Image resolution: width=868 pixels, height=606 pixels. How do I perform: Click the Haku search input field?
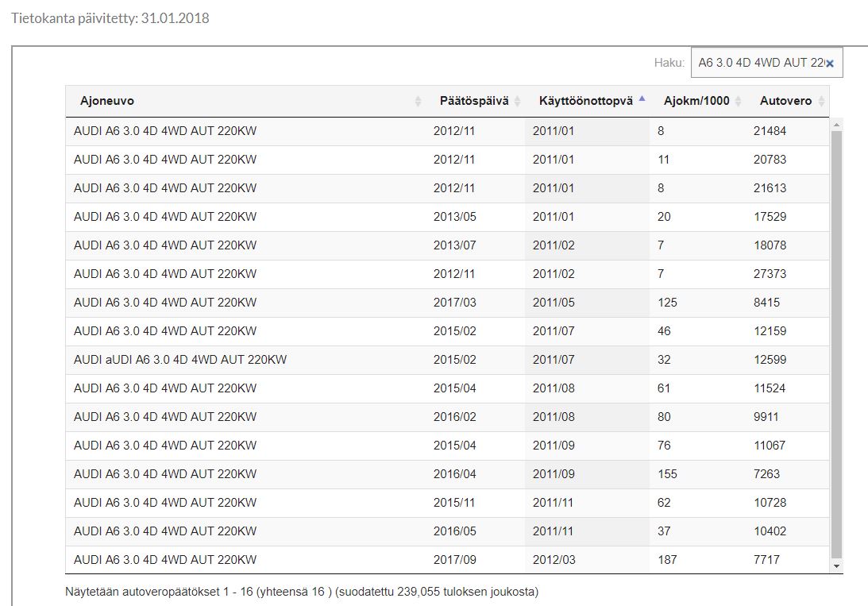[x=758, y=63]
